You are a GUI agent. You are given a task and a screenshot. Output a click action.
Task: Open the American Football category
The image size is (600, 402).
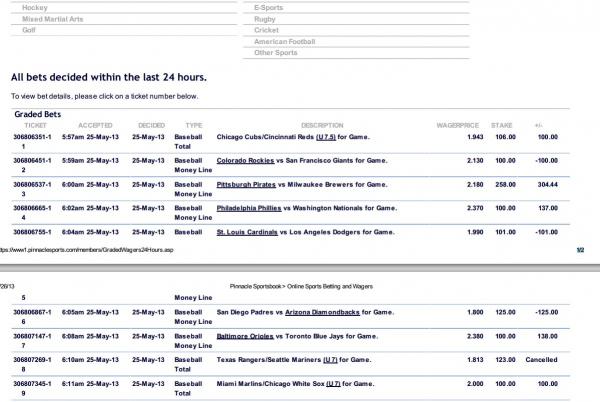pyautogui.click(x=284, y=41)
